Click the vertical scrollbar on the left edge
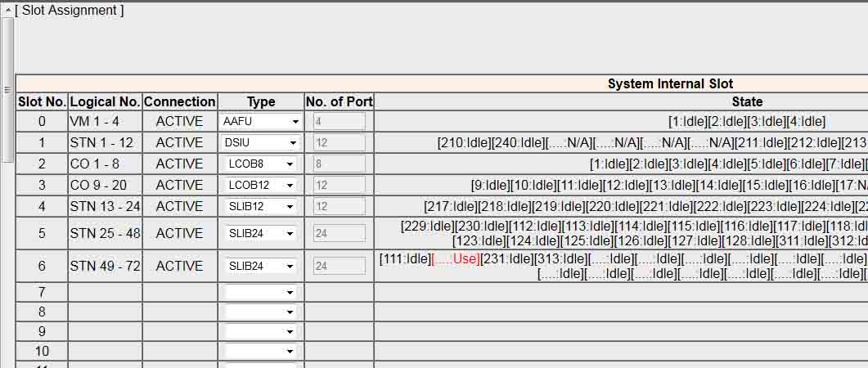Image resolution: width=868 pixels, height=368 pixels. (x=7, y=90)
